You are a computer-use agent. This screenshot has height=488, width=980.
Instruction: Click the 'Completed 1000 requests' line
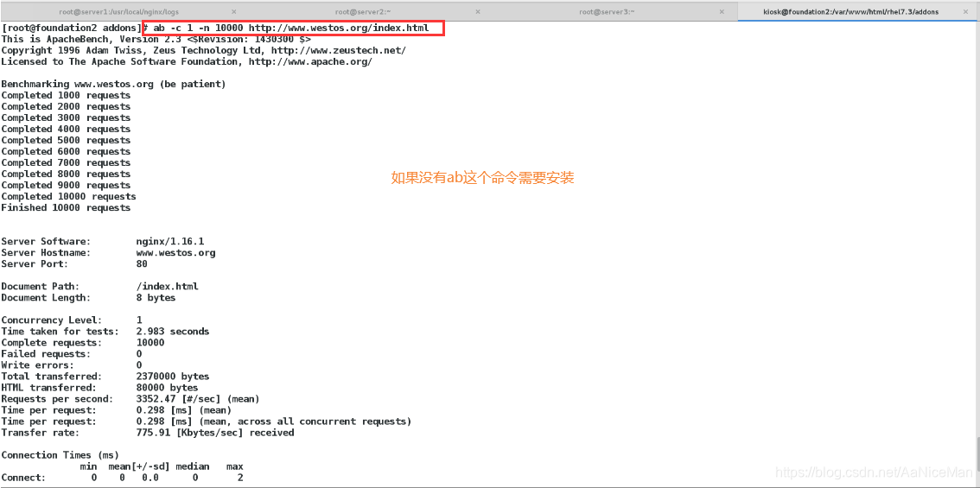point(66,96)
